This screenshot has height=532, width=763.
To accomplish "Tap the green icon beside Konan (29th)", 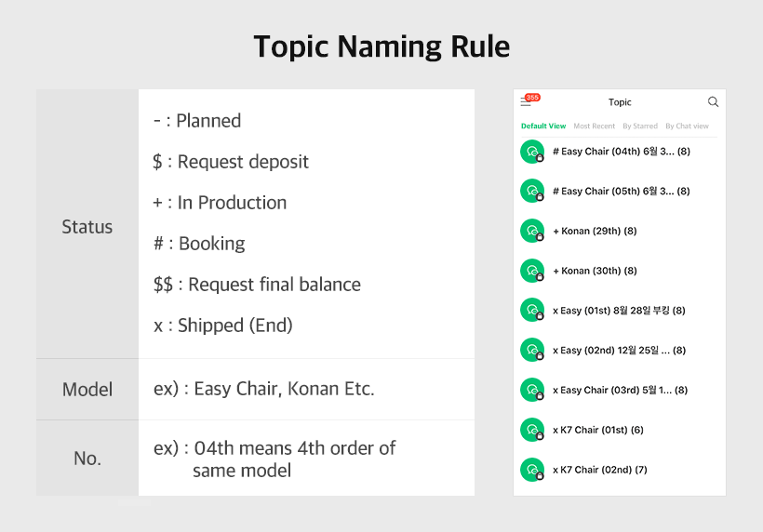I will (531, 231).
